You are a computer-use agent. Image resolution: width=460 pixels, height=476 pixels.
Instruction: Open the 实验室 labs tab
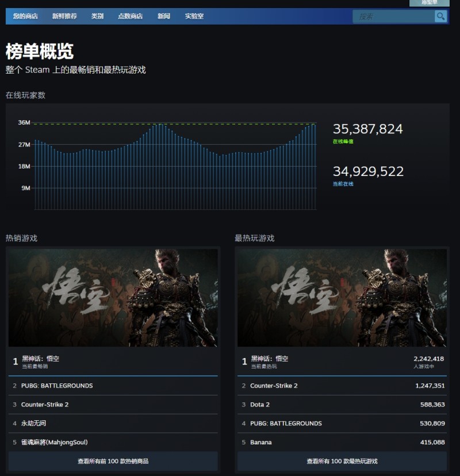(194, 16)
